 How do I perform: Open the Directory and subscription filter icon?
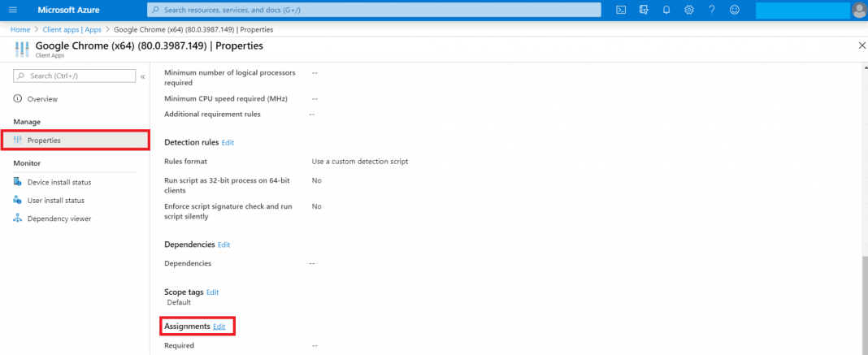[x=644, y=10]
